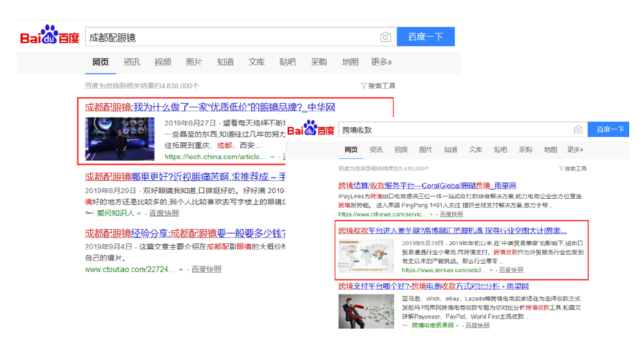The image size is (644, 350).
Task: Open 百度快照 for the ctoutiao.com result
Action: tap(206, 270)
